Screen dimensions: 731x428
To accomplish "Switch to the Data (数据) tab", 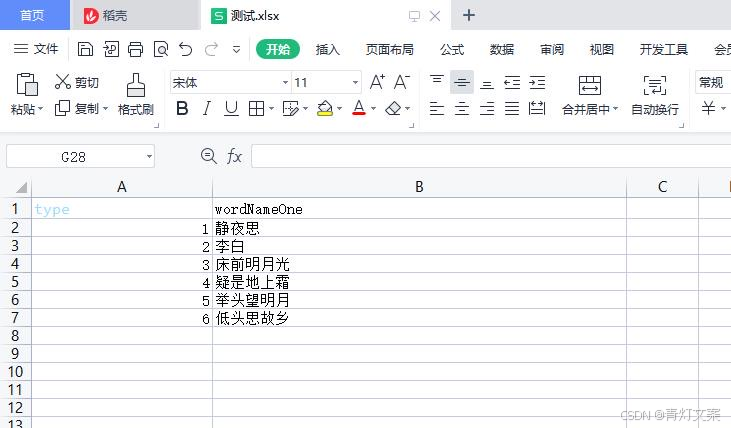I will click(x=502, y=49).
